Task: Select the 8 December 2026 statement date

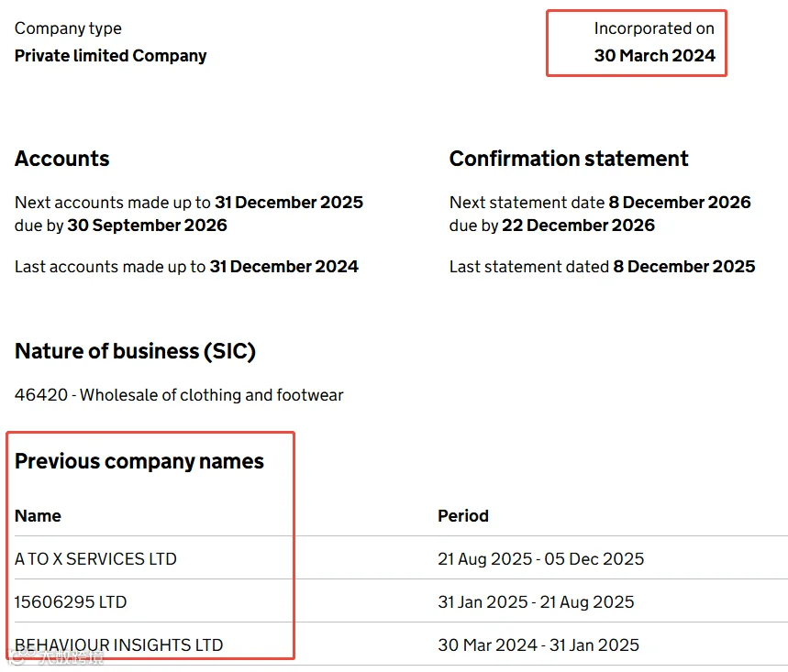Action: click(680, 203)
